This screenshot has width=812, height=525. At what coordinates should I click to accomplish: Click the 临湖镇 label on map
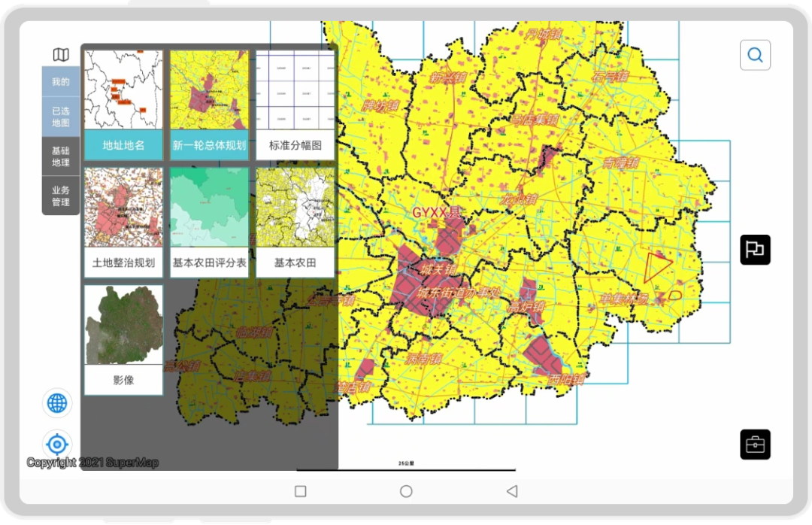coord(254,332)
